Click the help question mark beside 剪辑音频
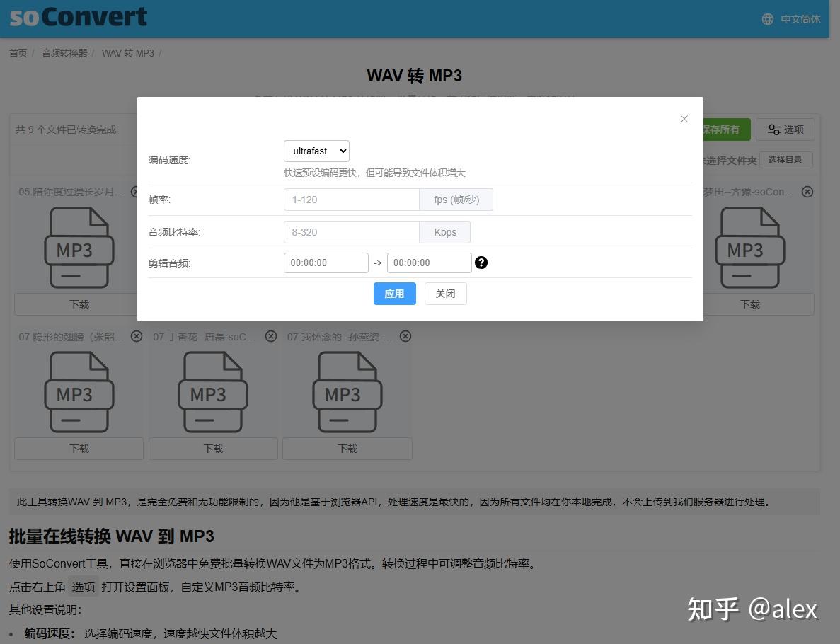The image size is (840, 644). click(481, 263)
